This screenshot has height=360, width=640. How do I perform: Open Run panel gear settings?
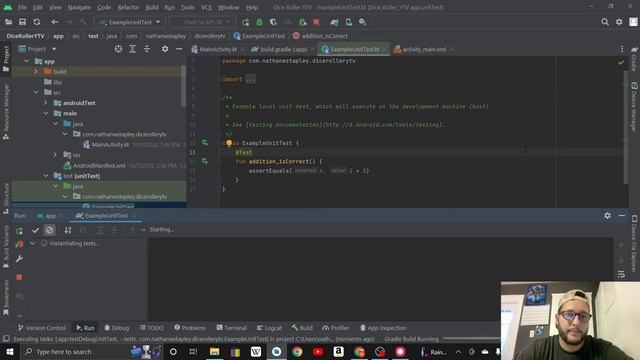pos(607,216)
